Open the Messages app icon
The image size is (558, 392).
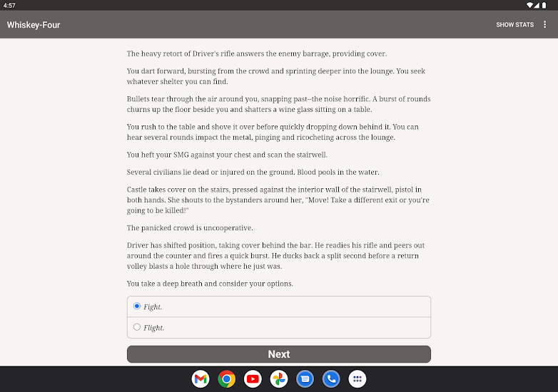pyautogui.click(x=305, y=379)
